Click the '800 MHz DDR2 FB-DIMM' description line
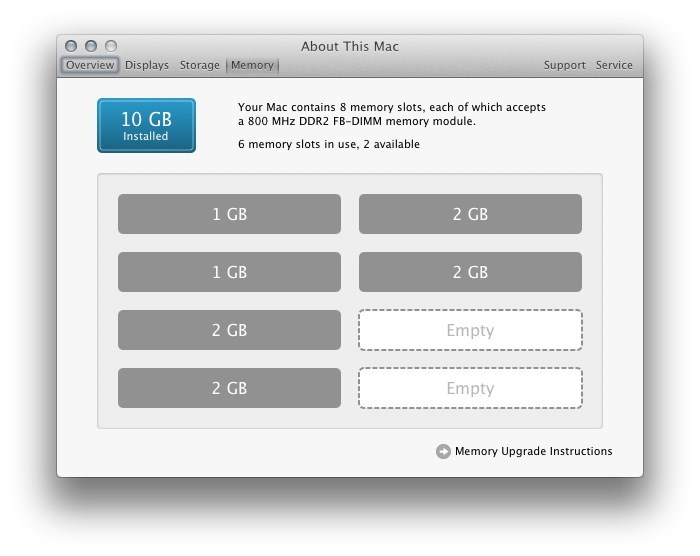The width and height of the screenshot is (700, 556). pos(357,121)
